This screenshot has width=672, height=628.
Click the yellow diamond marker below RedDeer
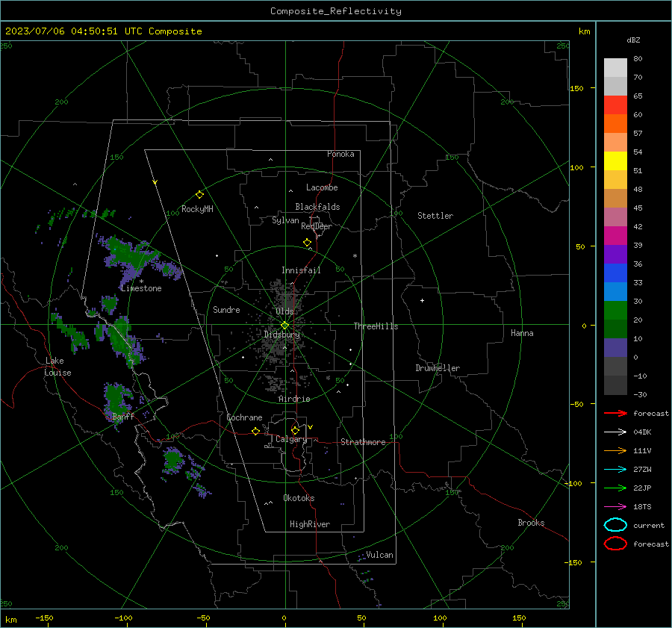click(x=307, y=243)
